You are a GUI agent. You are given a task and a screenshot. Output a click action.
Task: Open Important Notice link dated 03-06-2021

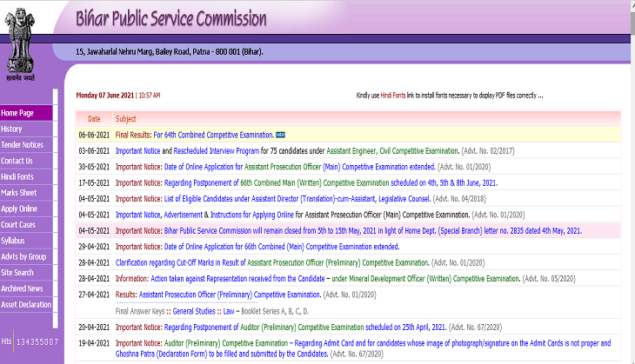[x=137, y=151]
